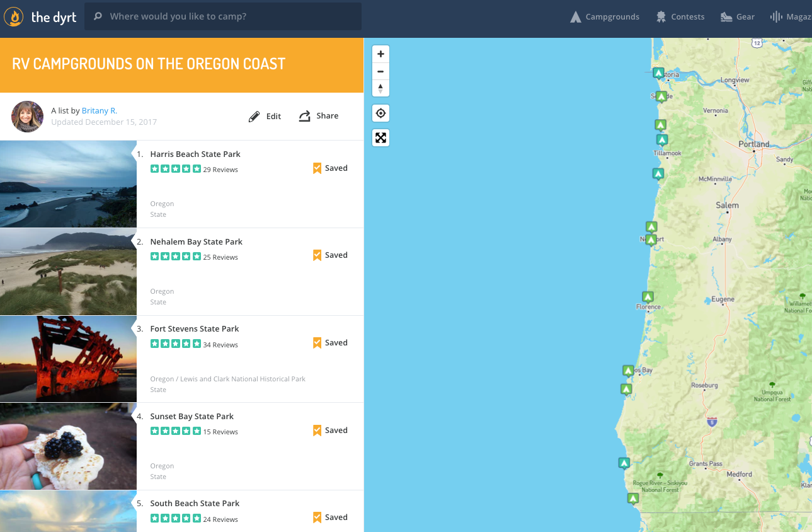812x532 pixels.
Task: Open South Beach State Park listing
Action: (x=195, y=503)
